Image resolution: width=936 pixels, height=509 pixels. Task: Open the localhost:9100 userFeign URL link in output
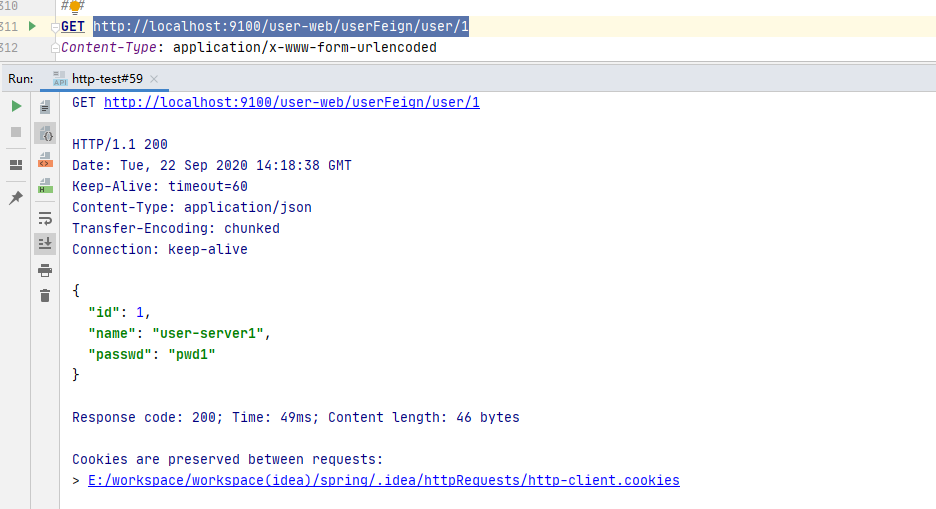292,102
